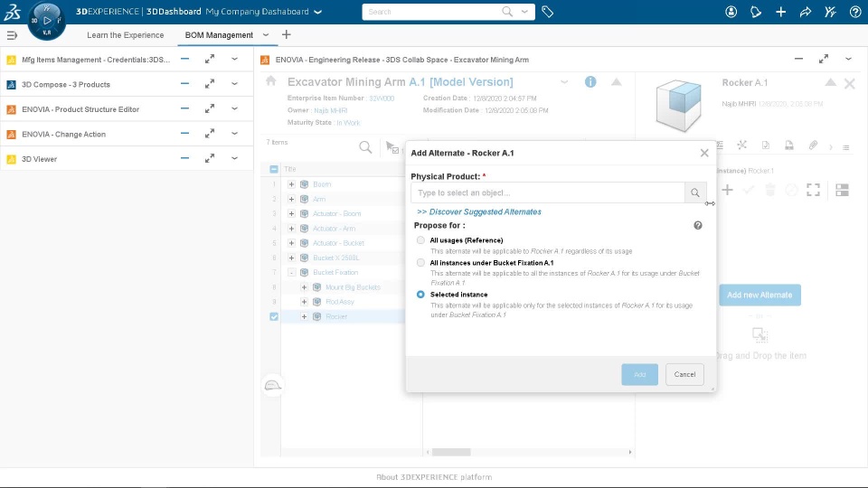Click the tag icon beside search

click(x=548, y=12)
